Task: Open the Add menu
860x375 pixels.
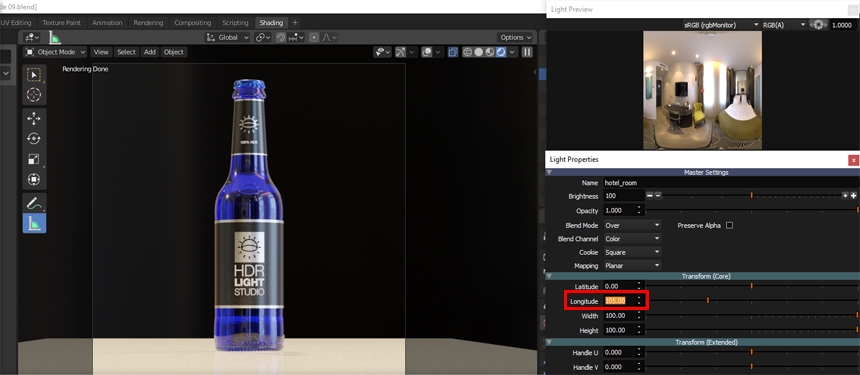Action: 150,52
